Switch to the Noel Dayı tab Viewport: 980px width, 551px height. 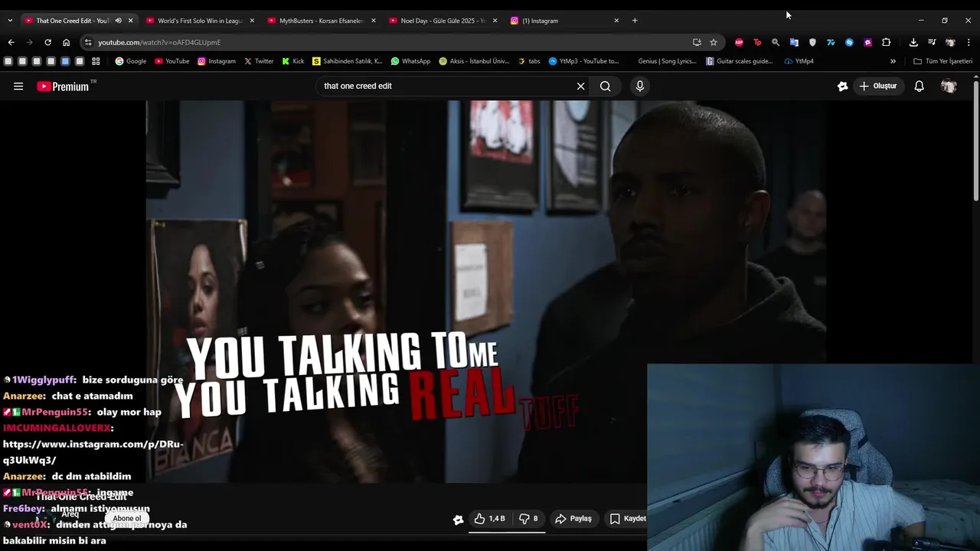pyautogui.click(x=443, y=21)
